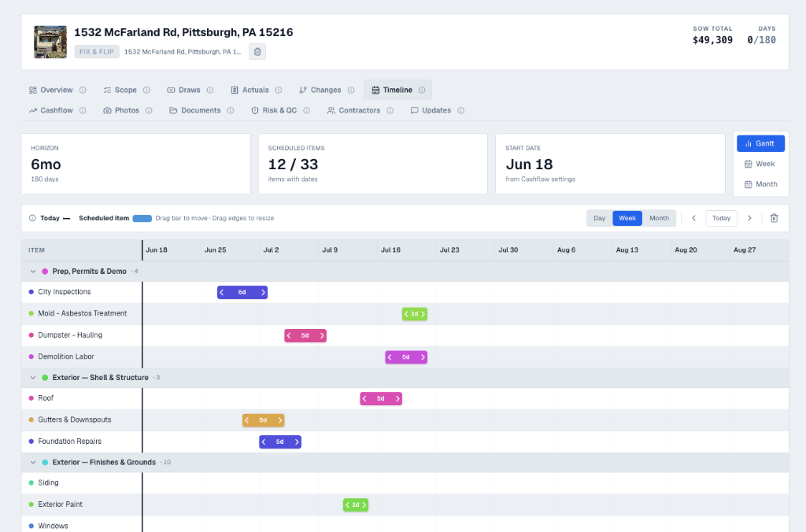Click the Demolition Labor 5d bar
The height and width of the screenshot is (532, 806).
406,357
